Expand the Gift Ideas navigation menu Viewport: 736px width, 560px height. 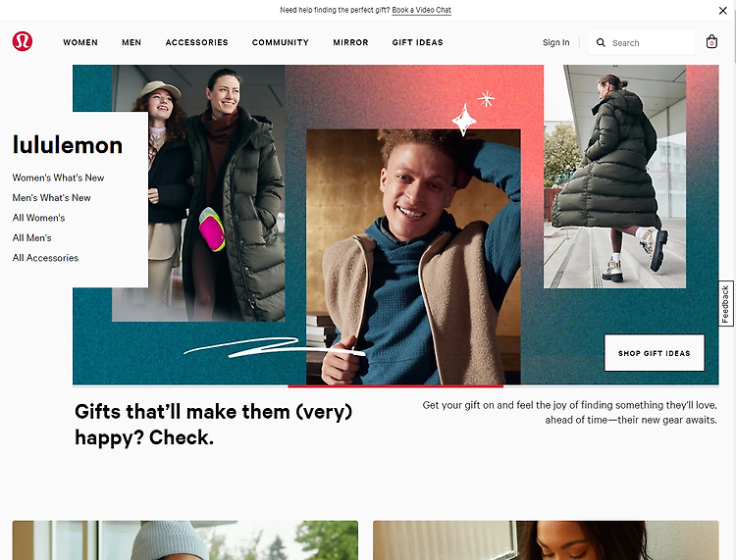pyautogui.click(x=417, y=42)
